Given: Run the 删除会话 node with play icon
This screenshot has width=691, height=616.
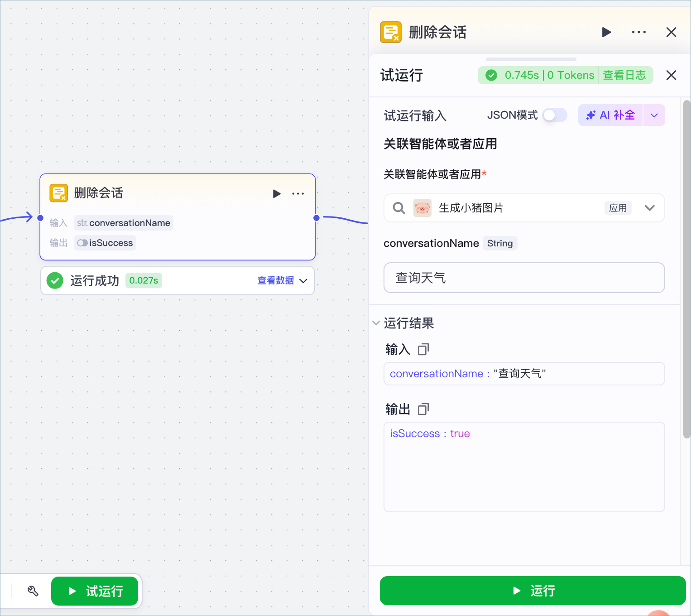Looking at the screenshot, I should [x=277, y=194].
